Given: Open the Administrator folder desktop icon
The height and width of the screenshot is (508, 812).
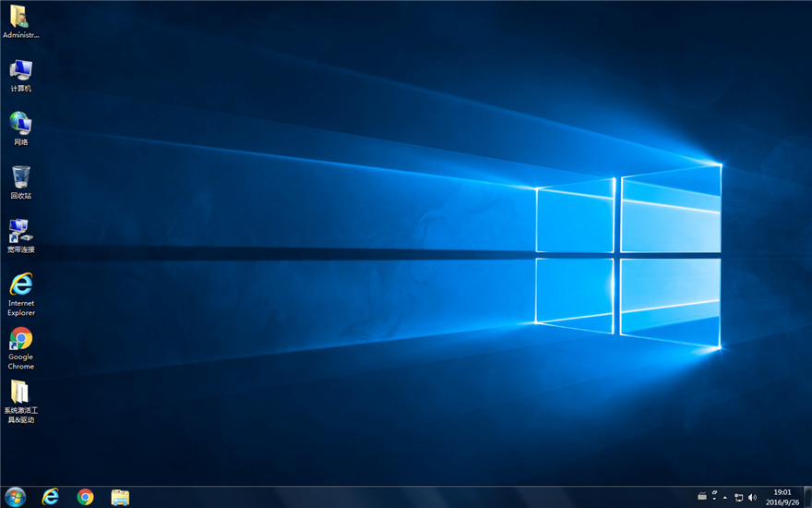Looking at the screenshot, I should (x=20, y=21).
